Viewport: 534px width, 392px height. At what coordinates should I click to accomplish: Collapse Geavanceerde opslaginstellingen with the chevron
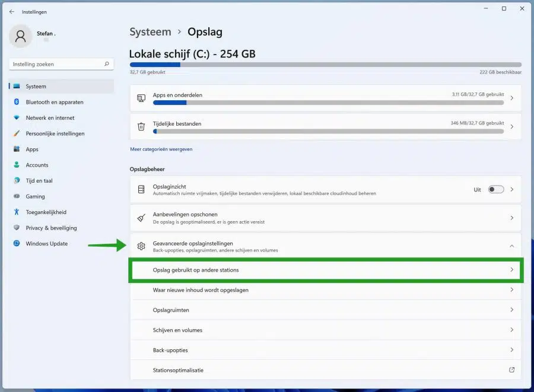tap(511, 246)
